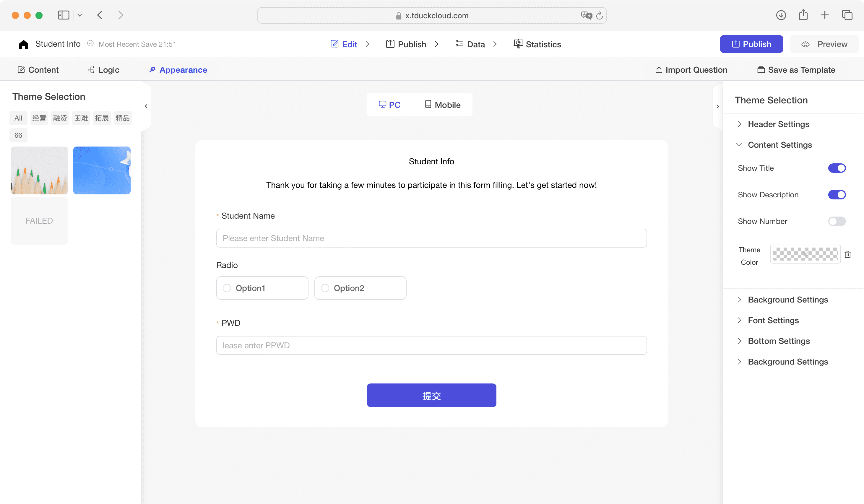Click the home icon next to Student Info
Screen dimensions: 864x504
[x=23, y=44]
